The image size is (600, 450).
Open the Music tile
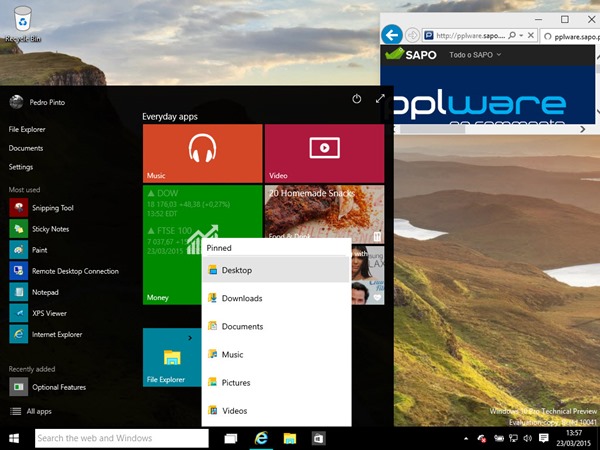click(x=202, y=153)
